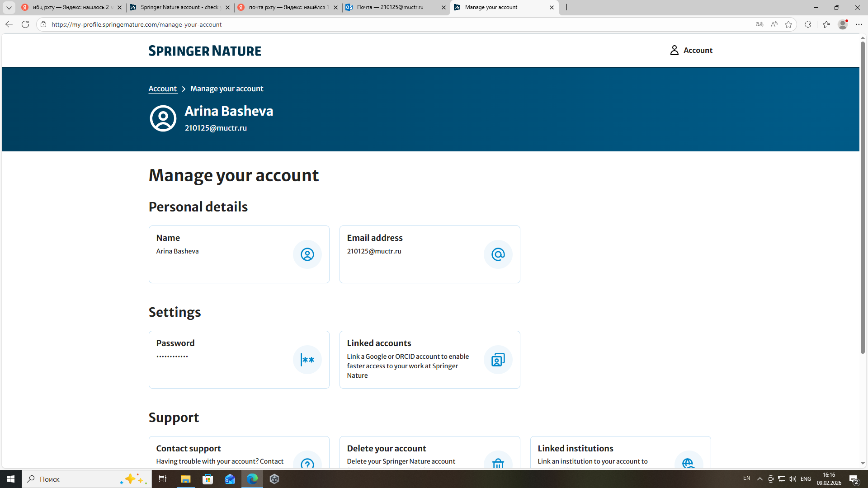Toggle read aloud for this page
Viewport: 868px width, 488px height.
coord(774,24)
